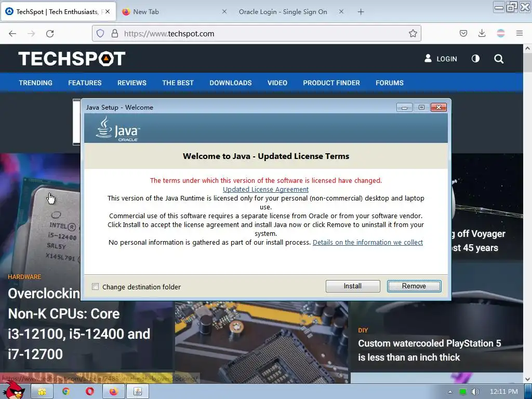Viewport: 532px width, 399px height.
Task: Open the REVIEWS section
Action: [132, 83]
